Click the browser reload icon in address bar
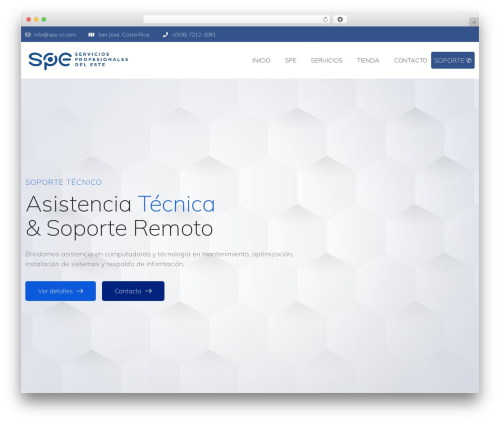 click(325, 20)
